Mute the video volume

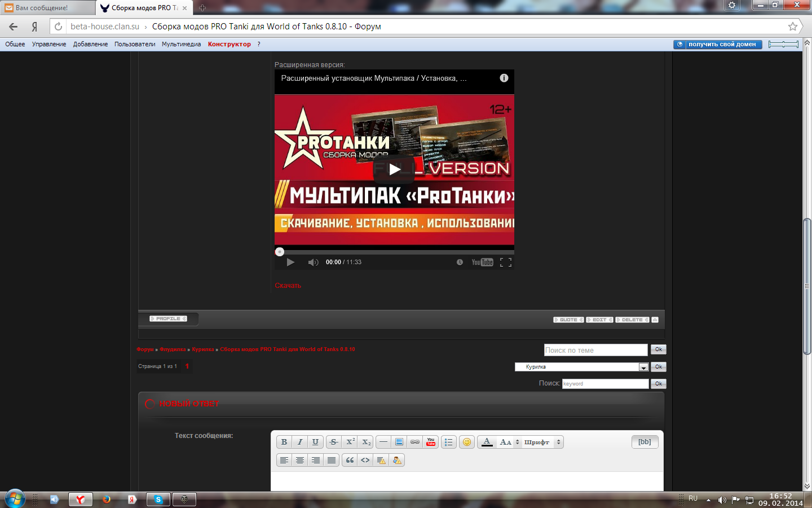click(313, 262)
